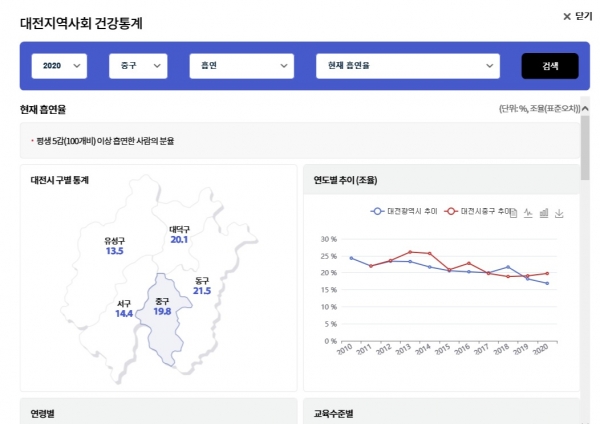This screenshot has width=600, height=424.
Task: Click the 2020 data point on the red line
Action: click(x=547, y=273)
